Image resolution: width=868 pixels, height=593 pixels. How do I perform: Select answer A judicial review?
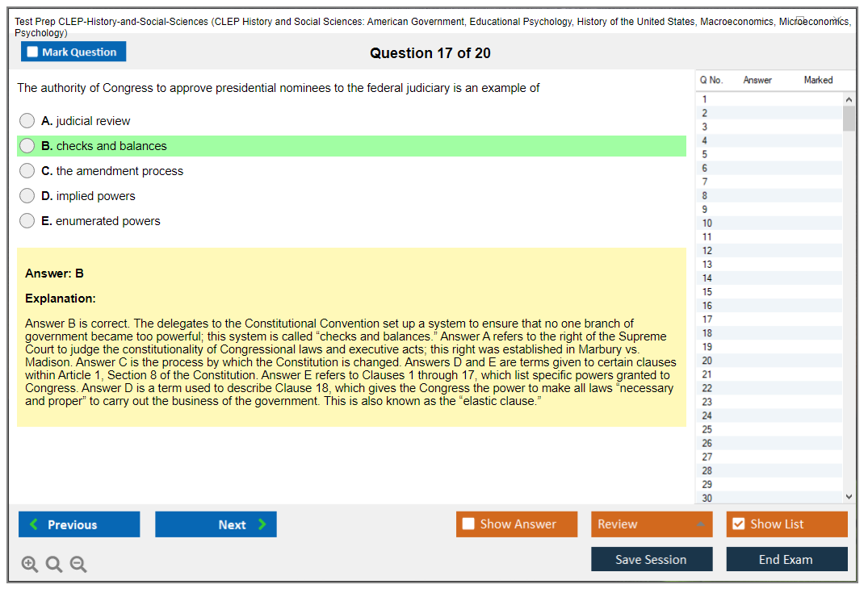[27, 121]
